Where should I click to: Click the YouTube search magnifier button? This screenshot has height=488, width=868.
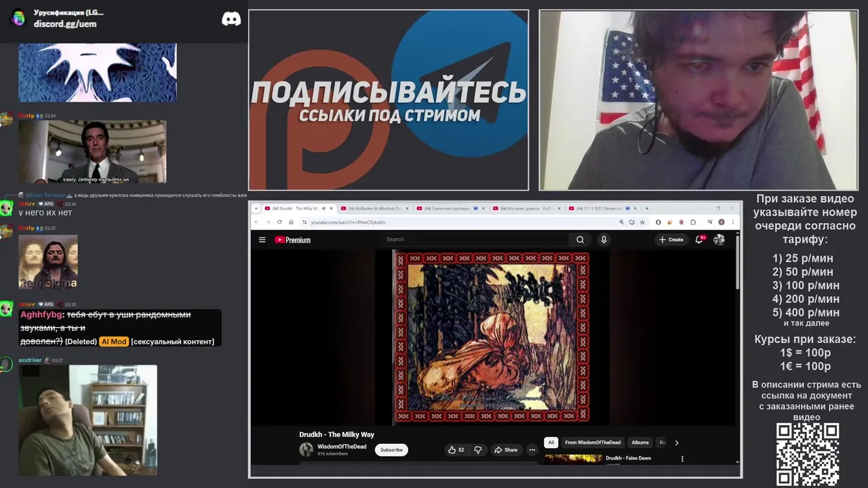580,239
